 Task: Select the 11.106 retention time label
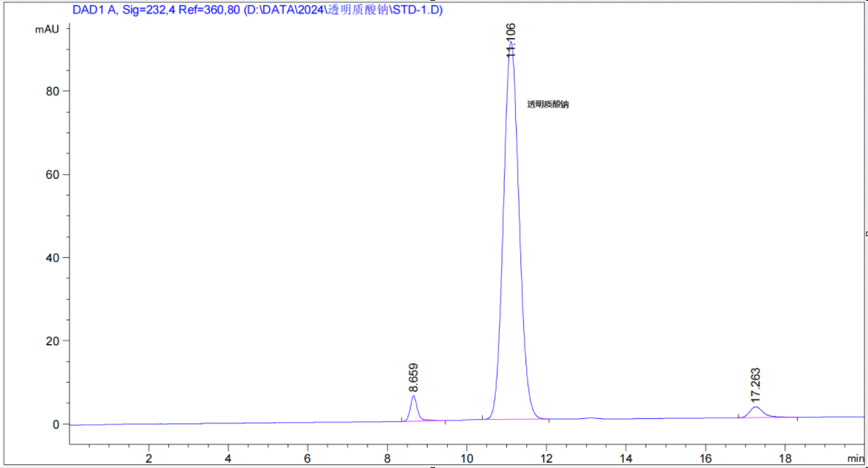pyautogui.click(x=511, y=39)
